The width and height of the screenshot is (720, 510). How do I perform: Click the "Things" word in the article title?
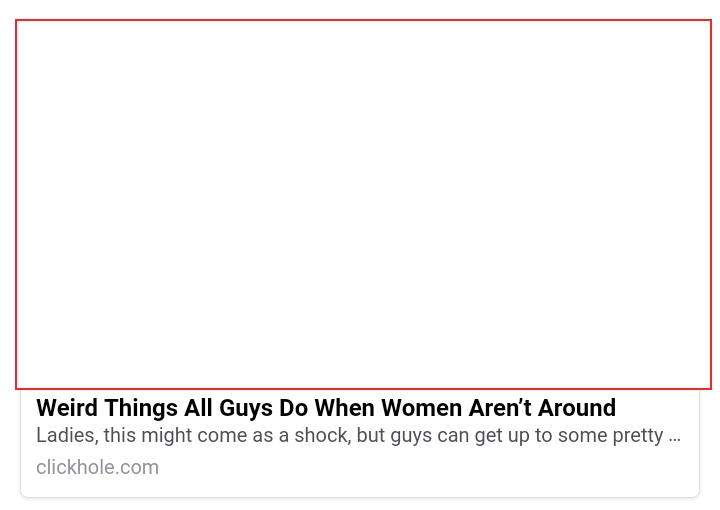pos(141,408)
